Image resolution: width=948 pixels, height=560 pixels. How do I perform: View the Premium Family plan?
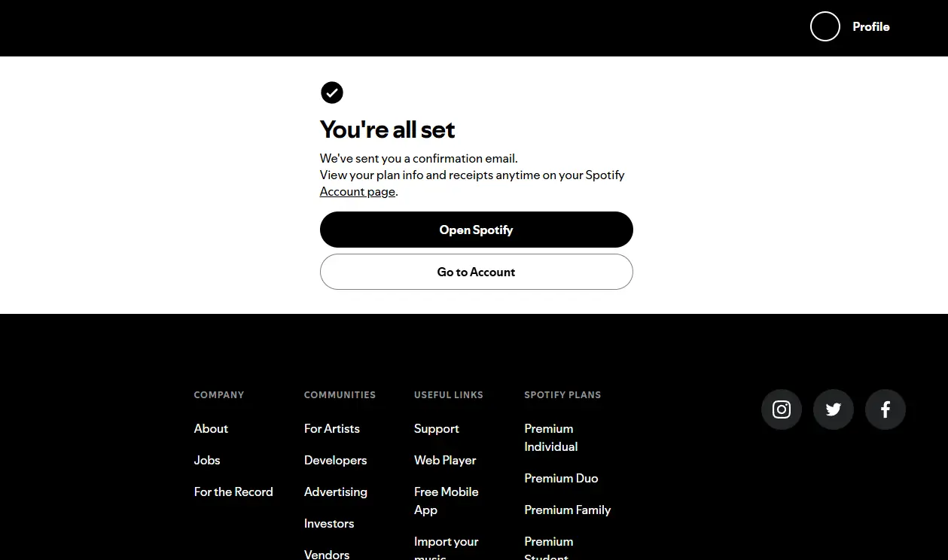(x=568, y=510)
